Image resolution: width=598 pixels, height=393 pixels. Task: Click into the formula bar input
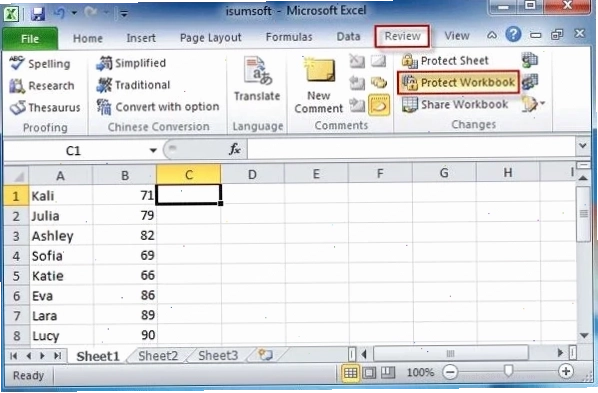pos(411,148)
